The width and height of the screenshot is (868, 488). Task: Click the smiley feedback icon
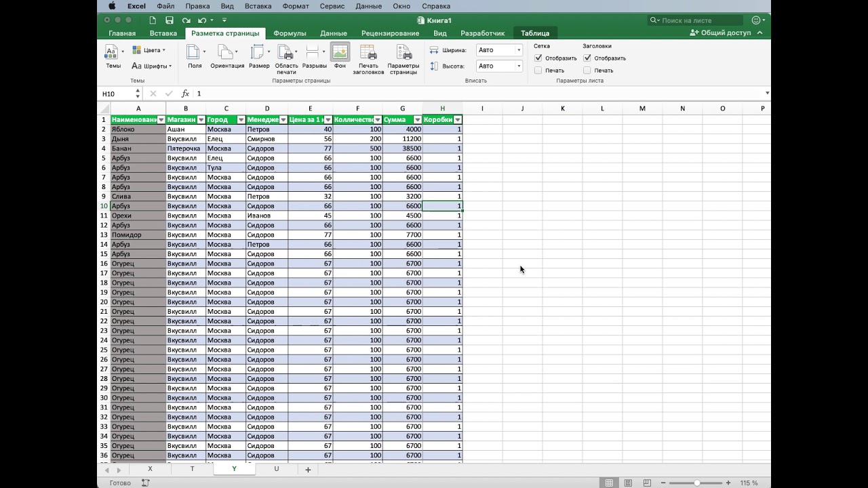tap(756, 20)
